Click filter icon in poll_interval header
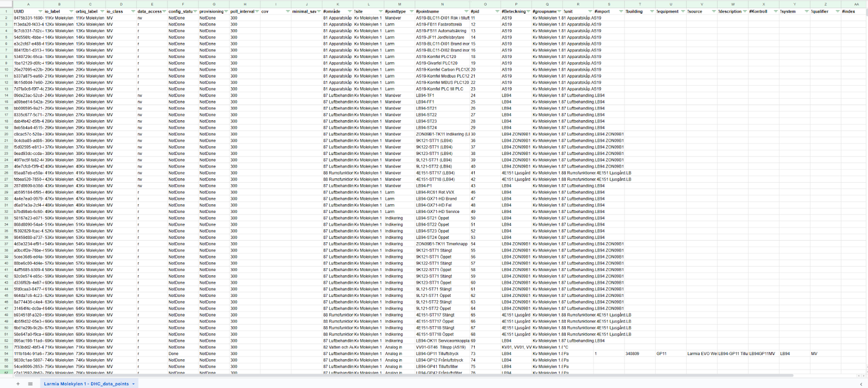Screen dimensions: 868x388 (257, 11)
